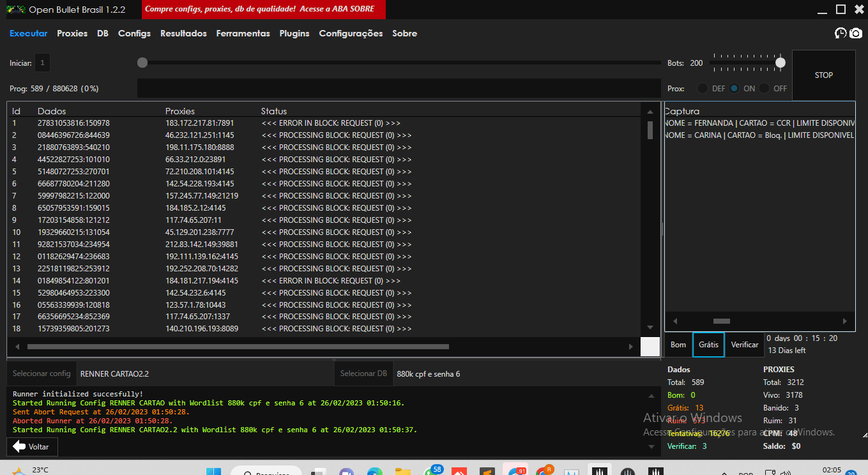Click the Open Bullet Brasil app logo icon
Image resolution: width=868 pixels, height=475 pixels.
point(15,9)
